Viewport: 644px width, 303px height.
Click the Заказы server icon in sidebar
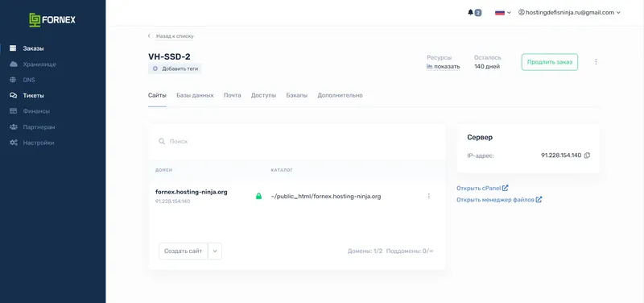13,48
